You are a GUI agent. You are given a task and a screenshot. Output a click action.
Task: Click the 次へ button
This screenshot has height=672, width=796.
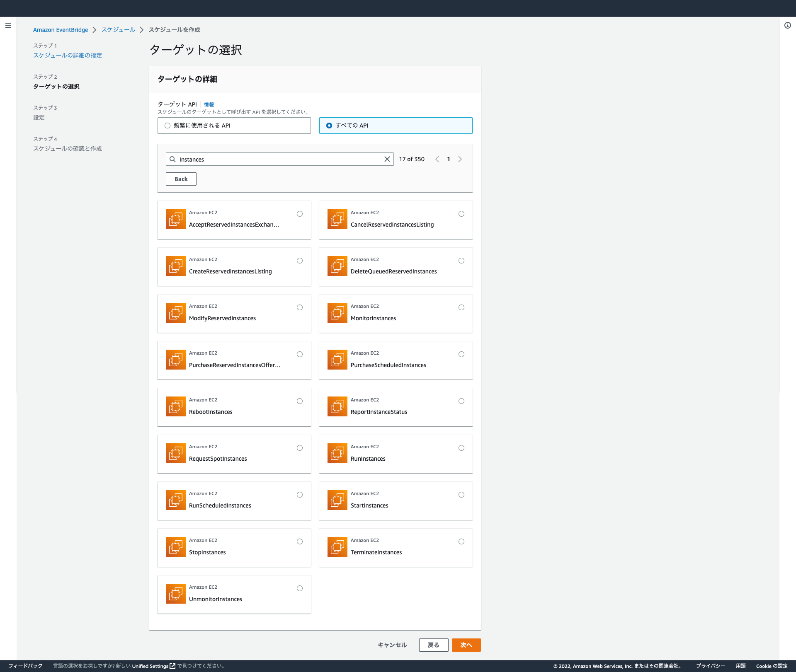(x=466, y=645)
